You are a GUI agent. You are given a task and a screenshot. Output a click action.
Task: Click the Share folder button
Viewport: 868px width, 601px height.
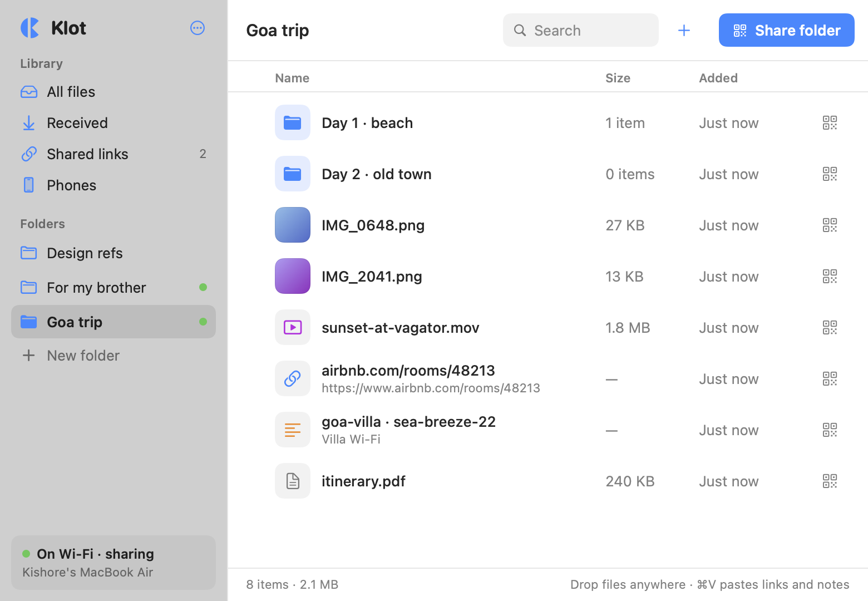[786, 30]
